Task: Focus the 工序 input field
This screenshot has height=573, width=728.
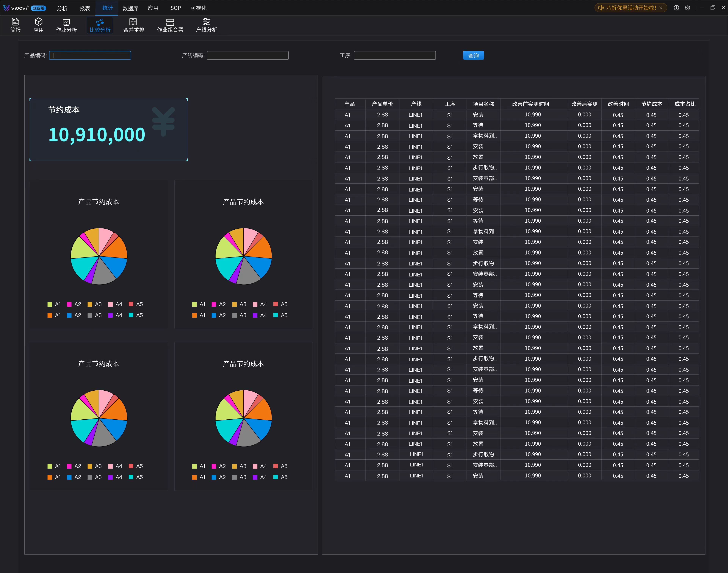Action: pyautogui.click(x=395, y=55)
